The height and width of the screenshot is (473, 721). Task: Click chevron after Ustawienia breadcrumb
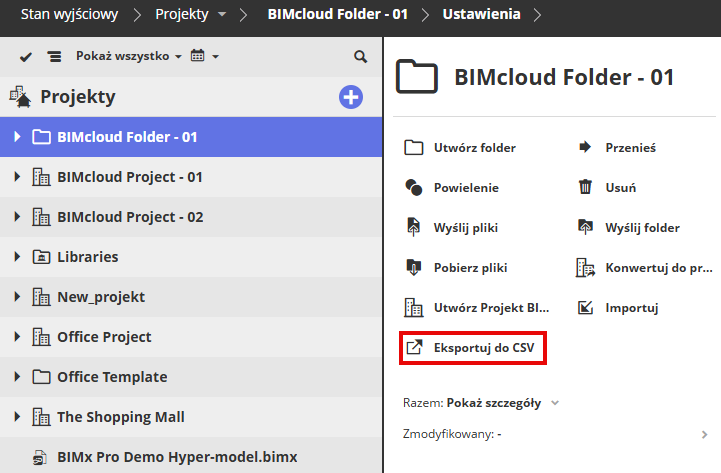(537, 15)
